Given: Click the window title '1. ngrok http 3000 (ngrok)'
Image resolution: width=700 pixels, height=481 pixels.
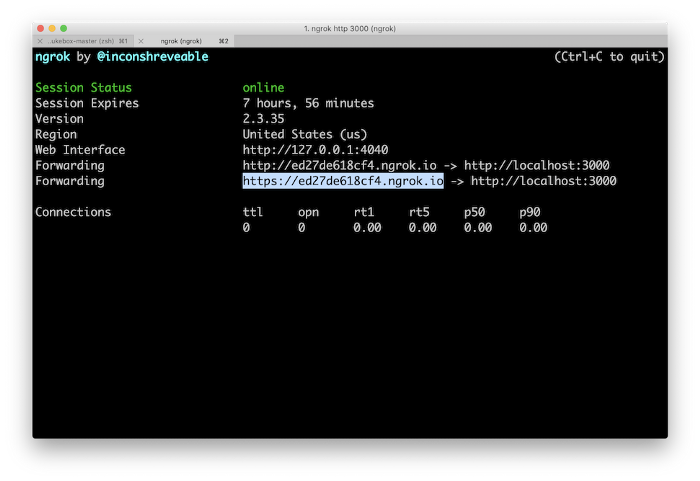Looking at the screenshot, I should (350, 29).
